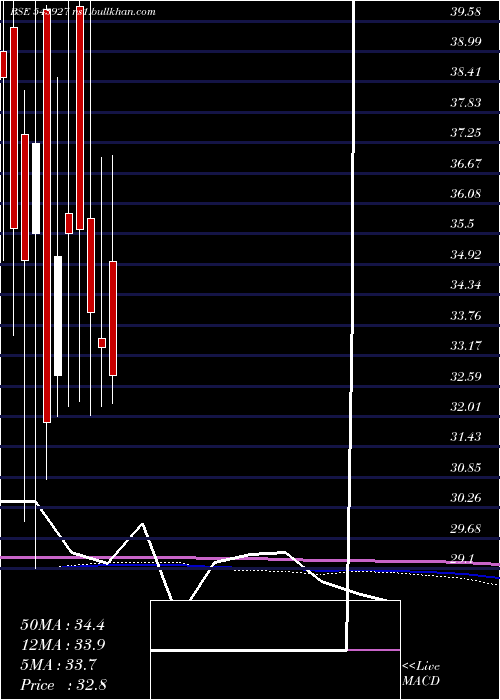Image resolution: width=500 pixels, height=700 pixels.
Task: Click the 36.67 price axis label
Action: coord(466,163)
